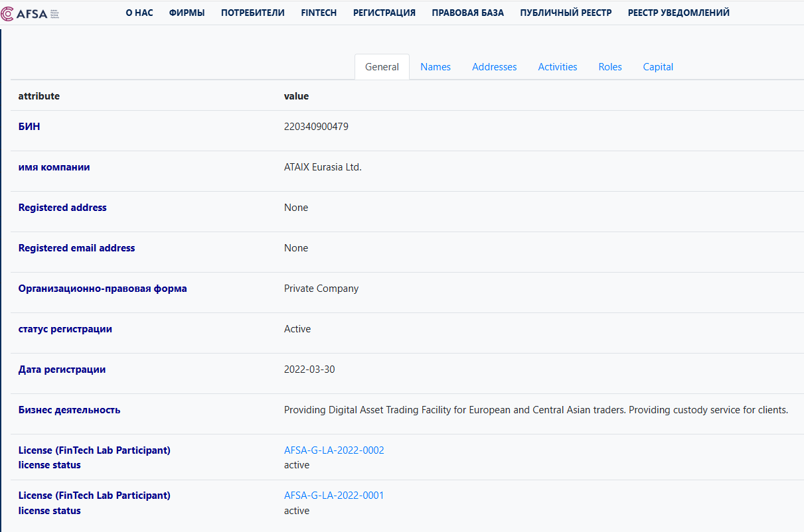Click the имя компании label
Screen dimensions: 804x532
[54, 167]
